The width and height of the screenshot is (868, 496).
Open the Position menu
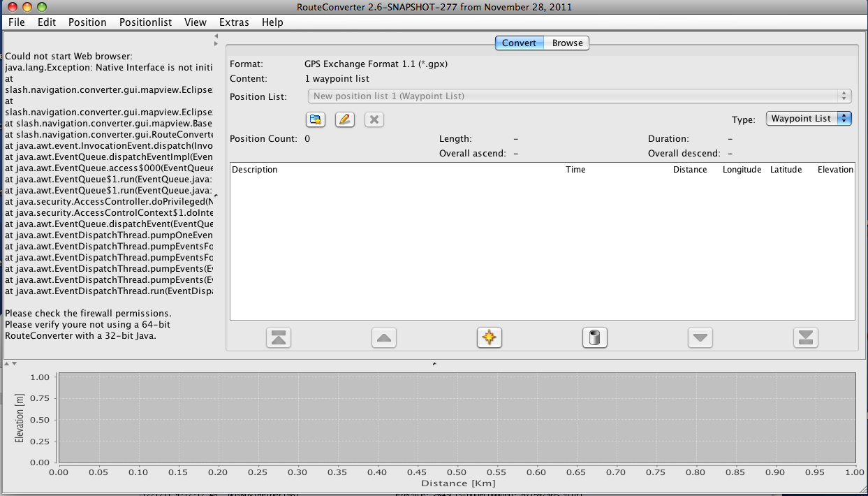(87, 22)
